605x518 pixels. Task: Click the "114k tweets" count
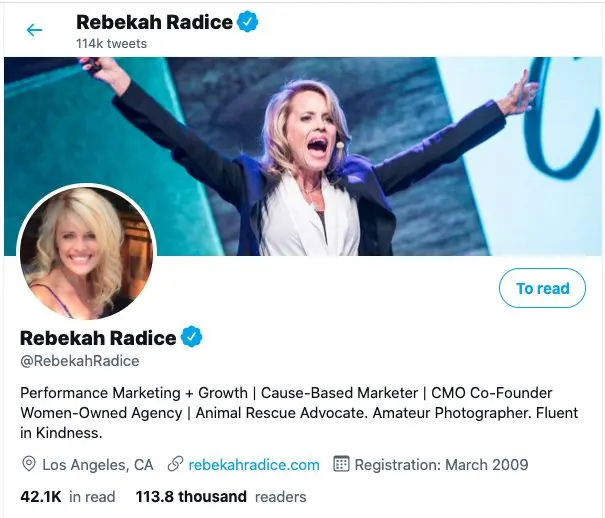click(x=112, y=44)
